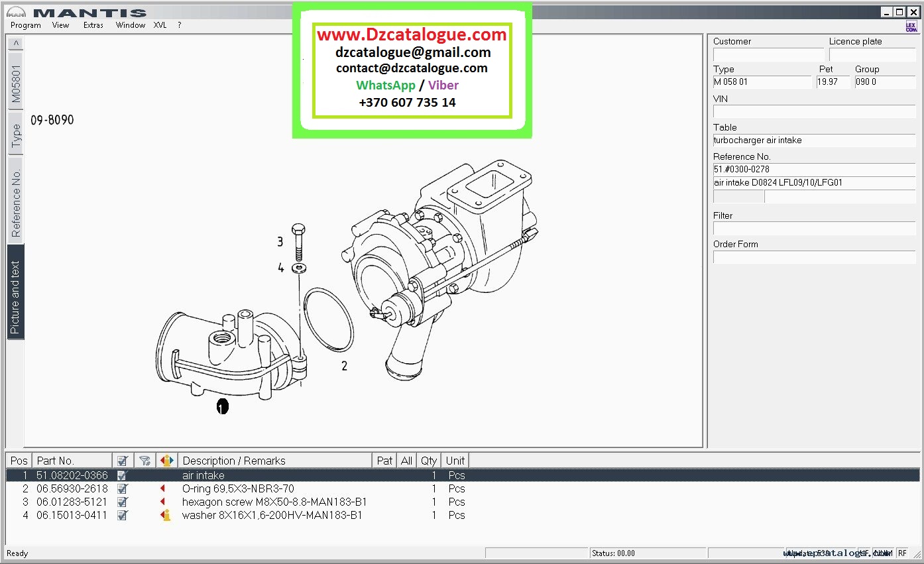Image resolution: width=924 pixels, height=564 pixels.
Task: Toggle order checkbox for hexagon screw row
Action: pyautogui.click(x=122, y=502)
